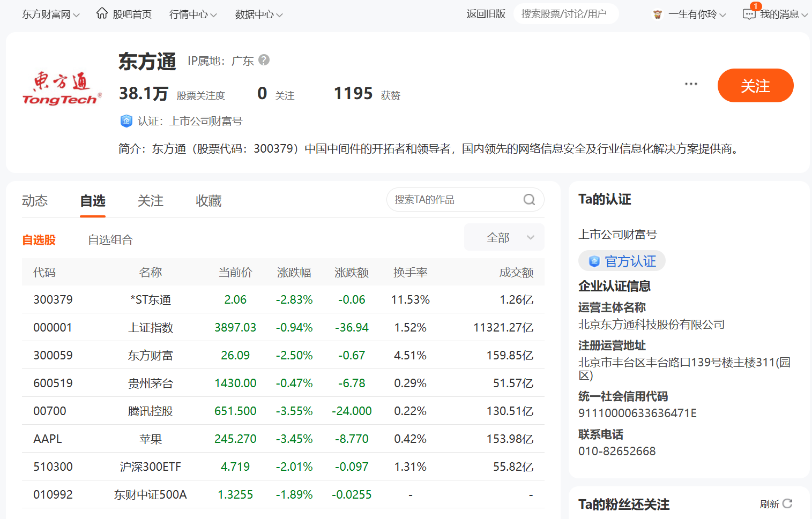The width and height of the screenshot is (812, 519).
Task: Click the 东方通 profile name heading
Action: tap(147, 61)
